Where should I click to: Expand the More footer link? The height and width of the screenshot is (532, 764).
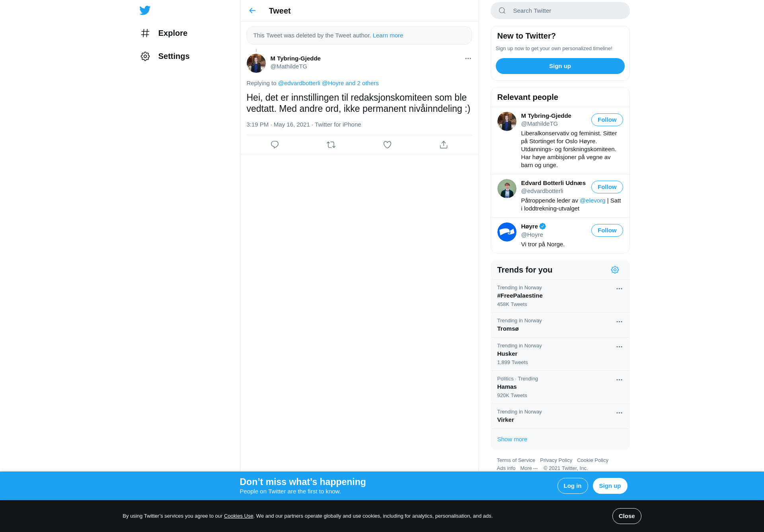coord(529,468)
